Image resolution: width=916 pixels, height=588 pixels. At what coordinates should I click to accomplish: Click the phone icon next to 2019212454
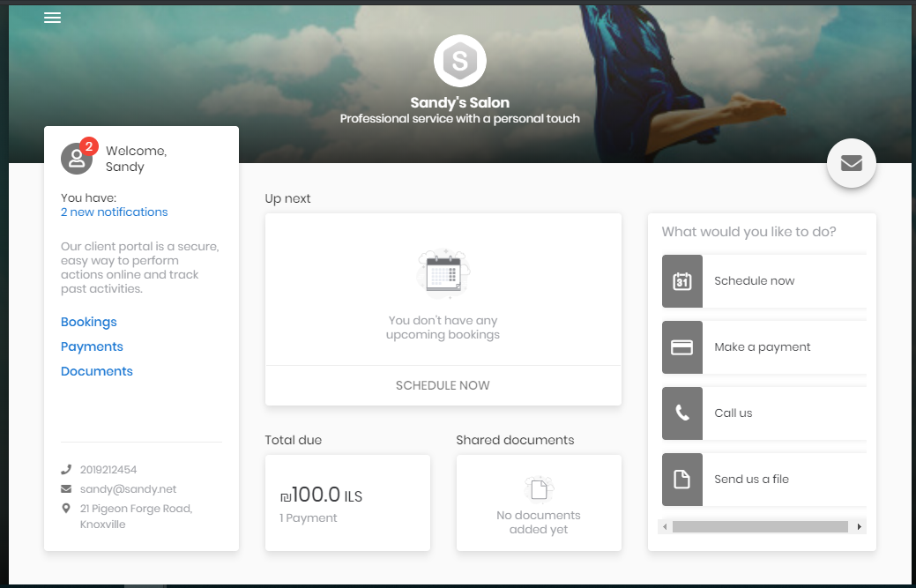[66, 470]
